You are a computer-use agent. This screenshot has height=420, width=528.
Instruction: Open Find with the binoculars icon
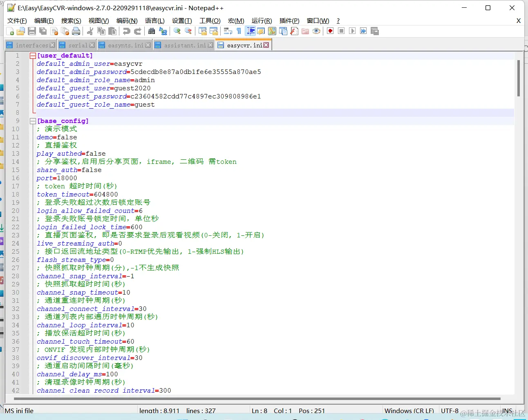tap(152, 31)
